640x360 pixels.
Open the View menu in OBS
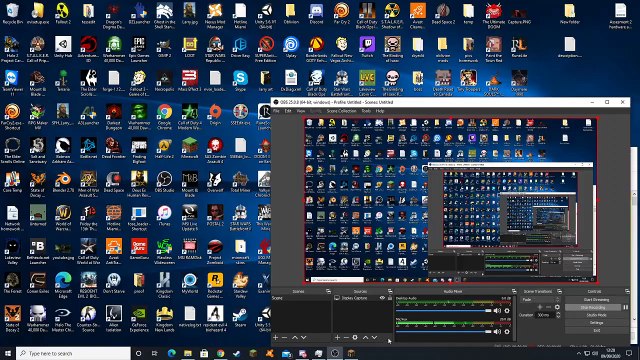click(301, 111)
